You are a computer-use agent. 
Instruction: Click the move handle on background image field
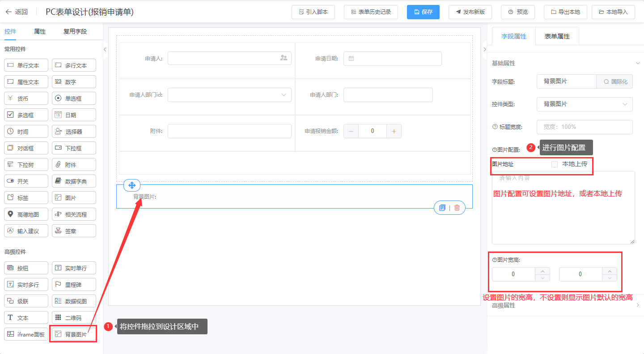[x=132, y=185]
